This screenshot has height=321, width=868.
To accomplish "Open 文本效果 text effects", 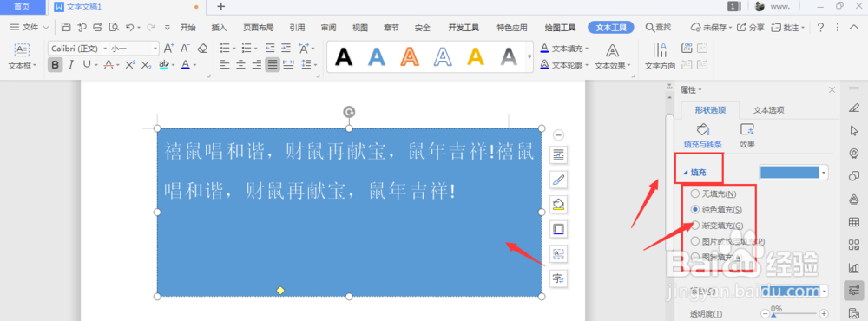I will 612,56.
